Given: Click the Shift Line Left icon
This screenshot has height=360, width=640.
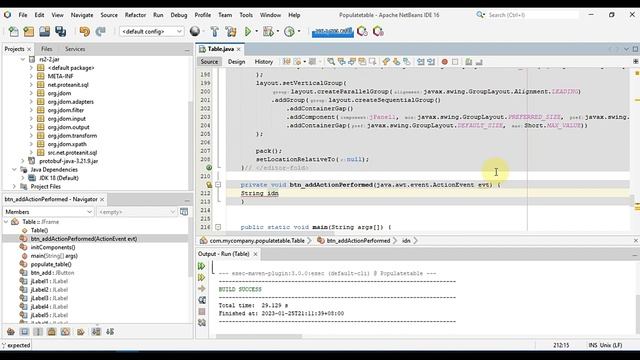Looking at the screenshot, I should point(420,62).
